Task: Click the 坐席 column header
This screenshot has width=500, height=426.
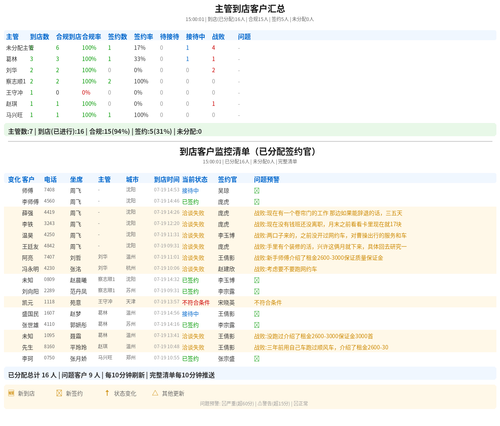Action: 76,179
